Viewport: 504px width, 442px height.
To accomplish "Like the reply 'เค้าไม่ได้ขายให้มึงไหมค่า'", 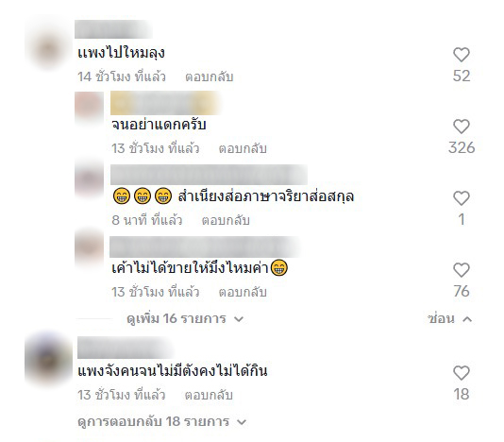I will click(x=462, y=270).
